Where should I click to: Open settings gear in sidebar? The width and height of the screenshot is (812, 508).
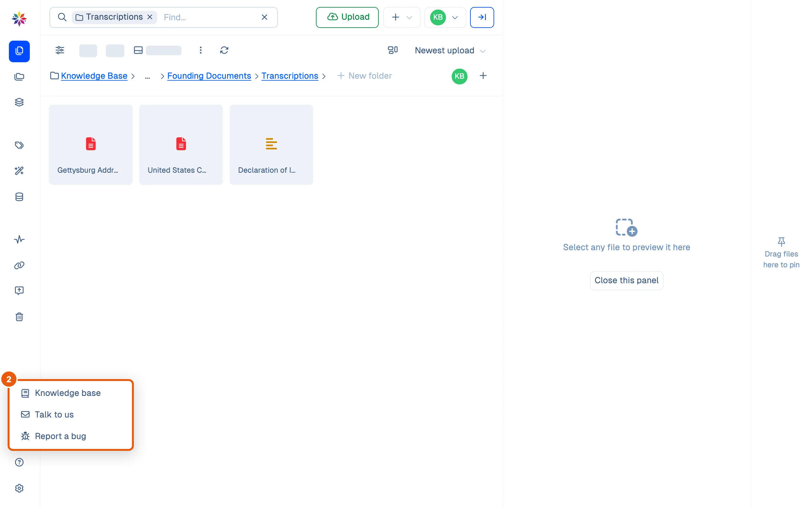coord(19,488)
